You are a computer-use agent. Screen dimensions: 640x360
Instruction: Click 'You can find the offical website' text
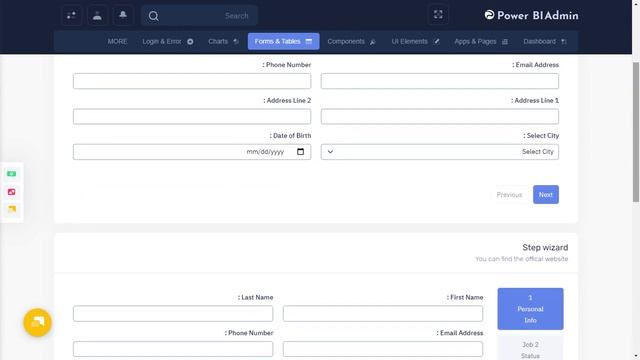point(521,259)
